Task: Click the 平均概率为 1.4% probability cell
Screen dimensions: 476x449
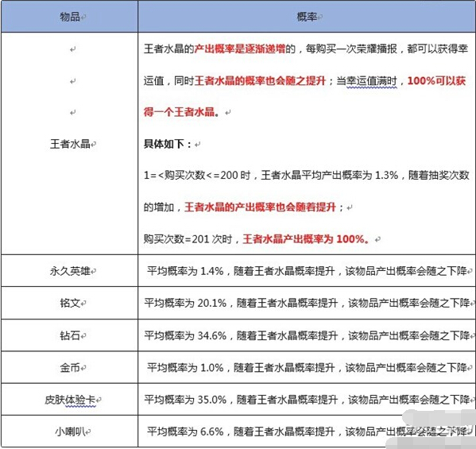Action: click(x=307, y=271)
